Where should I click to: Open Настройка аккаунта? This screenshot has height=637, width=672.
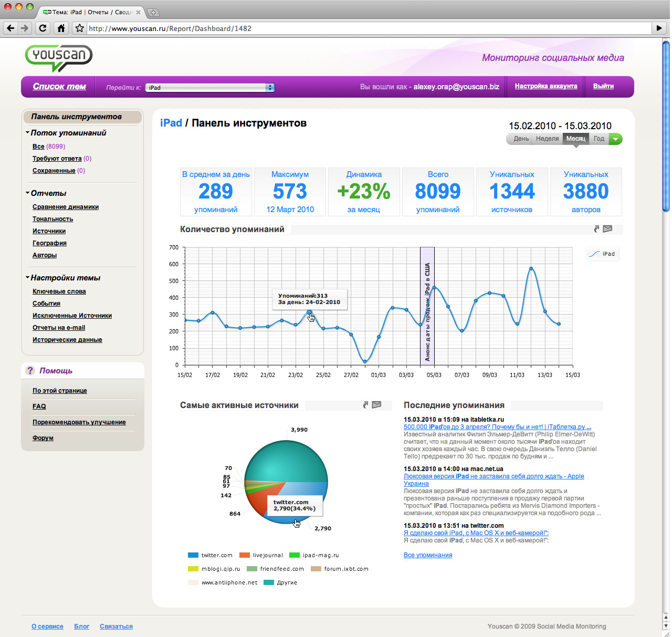546,86
